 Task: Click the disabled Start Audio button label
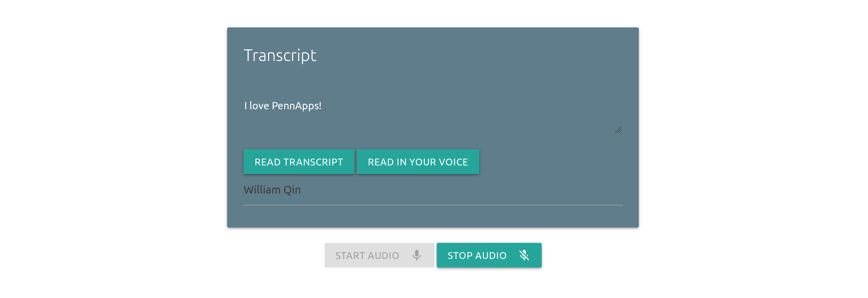pos(367,256)
